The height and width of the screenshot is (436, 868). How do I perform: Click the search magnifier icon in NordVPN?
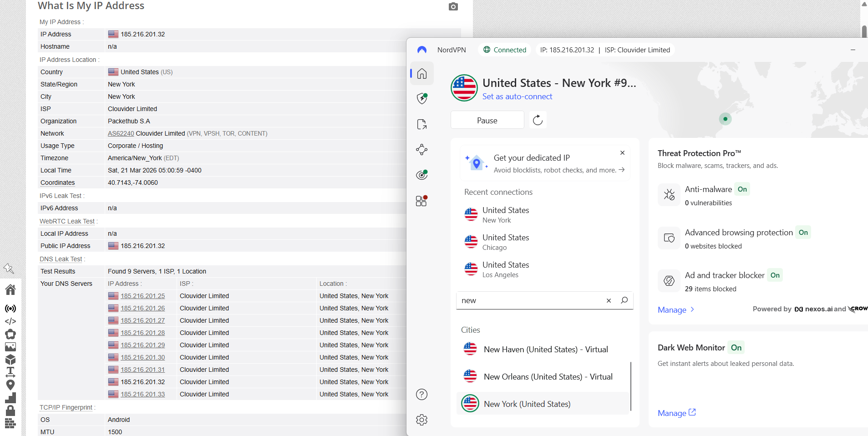624,300
